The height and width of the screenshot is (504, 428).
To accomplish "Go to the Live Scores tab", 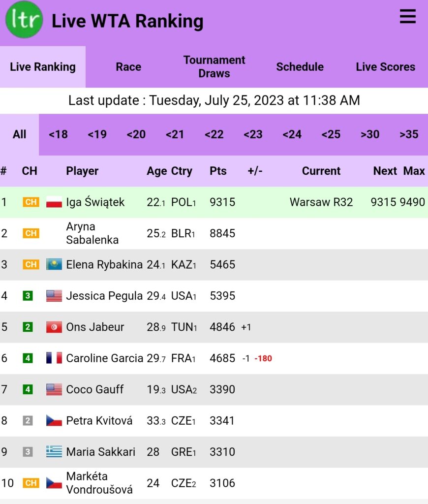I will [385, 67].
